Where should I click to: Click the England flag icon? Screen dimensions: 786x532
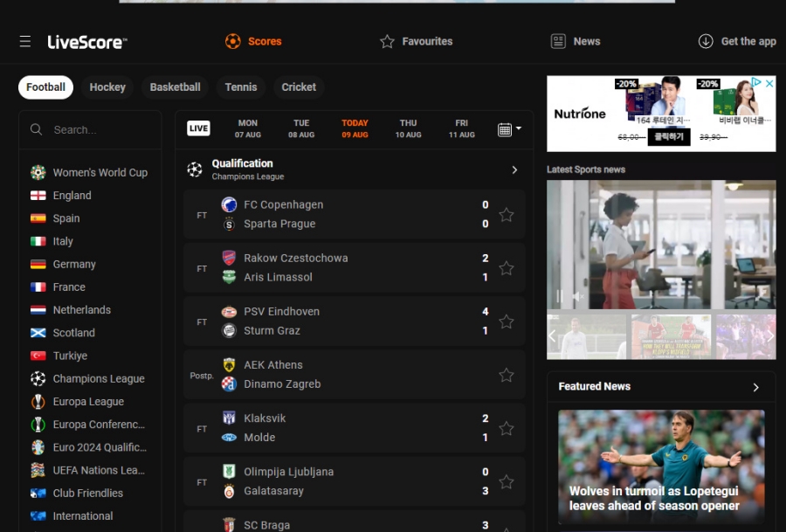(38, 196)
